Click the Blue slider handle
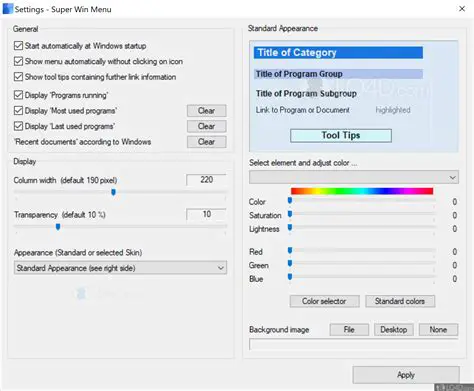 [x=290, y=277]
